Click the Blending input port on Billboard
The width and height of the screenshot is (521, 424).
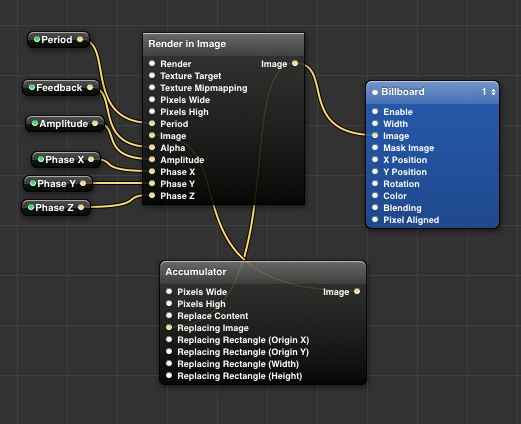coord(375,207)
